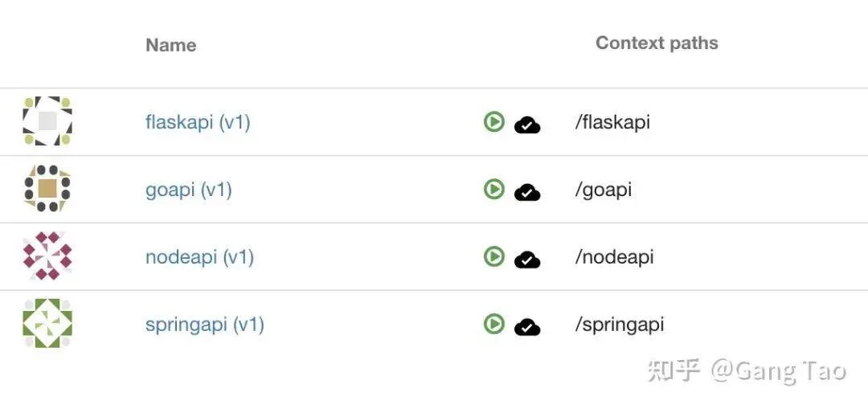Click goapi cloud deployed checkmark icon
The width and height of the screenshot is (868, 409).
527,193
